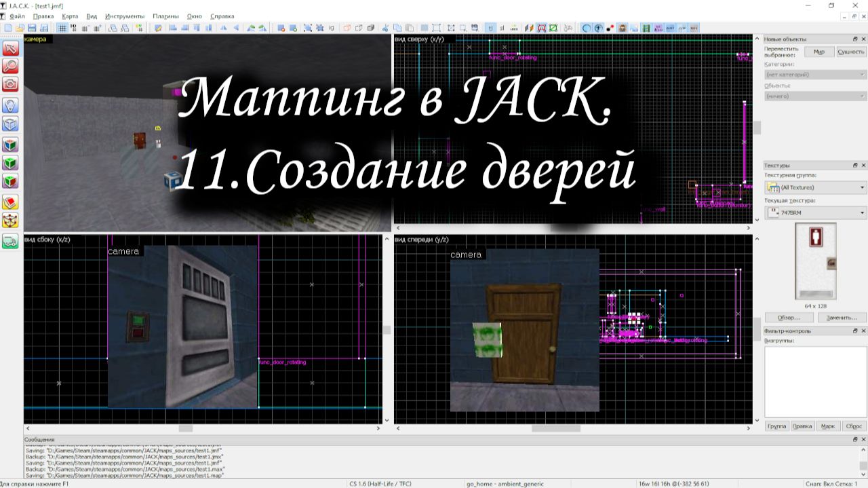Click the blue circle toolbar icon
The height and width of the screenshot is (488, 868).
(x=587, y=28)
